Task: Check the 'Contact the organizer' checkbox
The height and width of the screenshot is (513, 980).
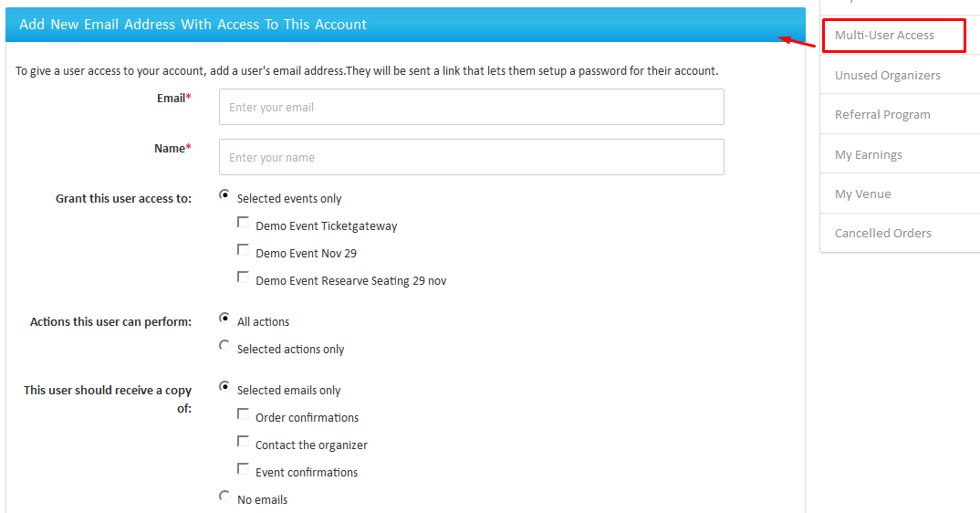Action: (x=243, y=442)
